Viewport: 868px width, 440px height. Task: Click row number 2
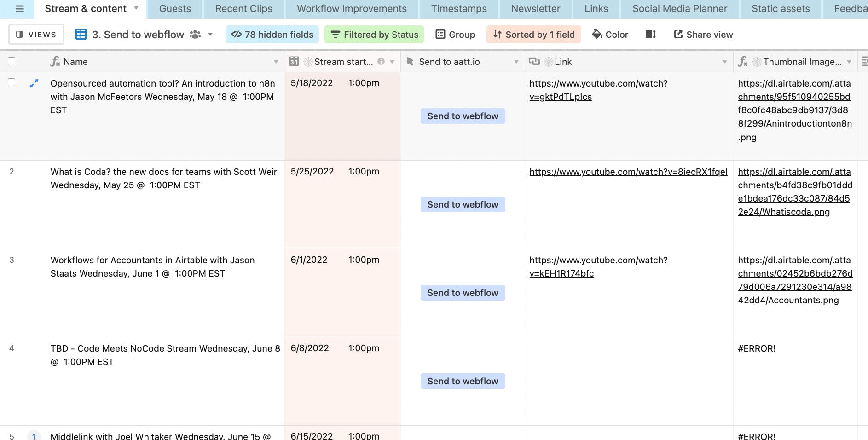click(x=12, y=172)
